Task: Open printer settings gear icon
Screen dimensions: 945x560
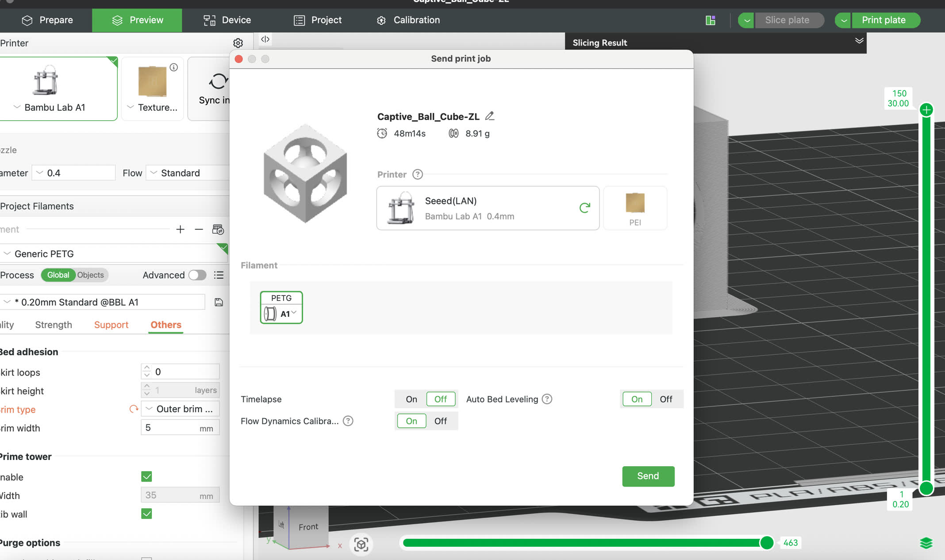Action: pyautogui.click(x=238, y=43)
